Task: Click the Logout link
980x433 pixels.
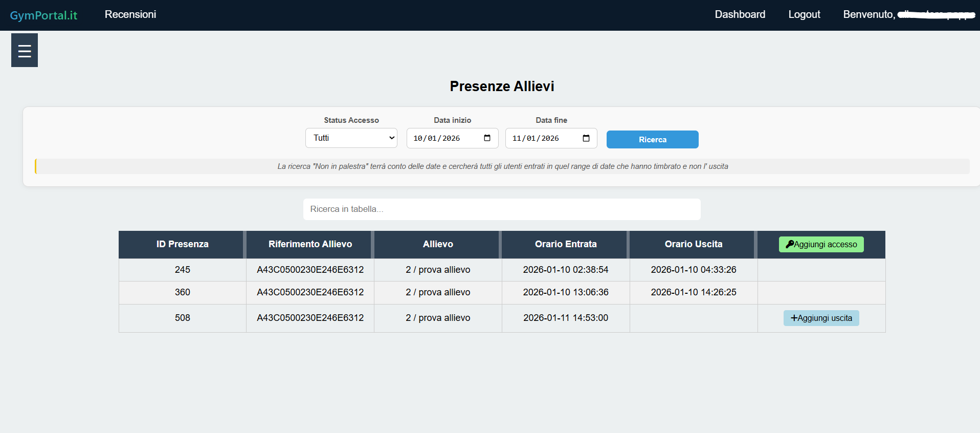Action: (804, 14)
